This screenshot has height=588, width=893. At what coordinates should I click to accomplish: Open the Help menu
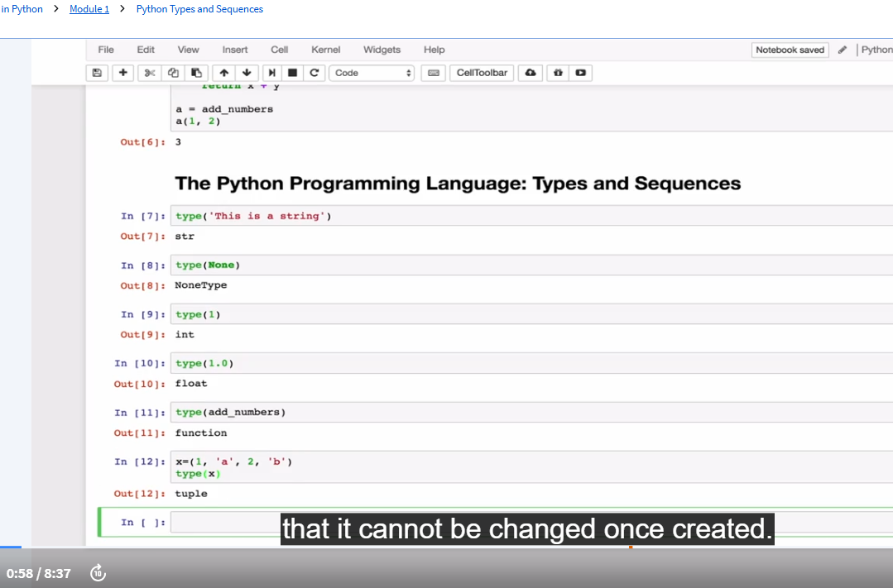coord(434,50)
